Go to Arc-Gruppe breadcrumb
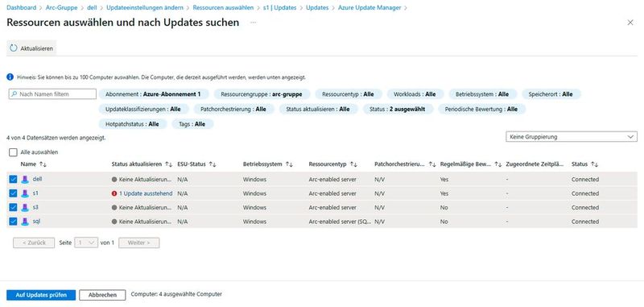Viewport: 644px width, 307px height. click(x=62, y=7)
